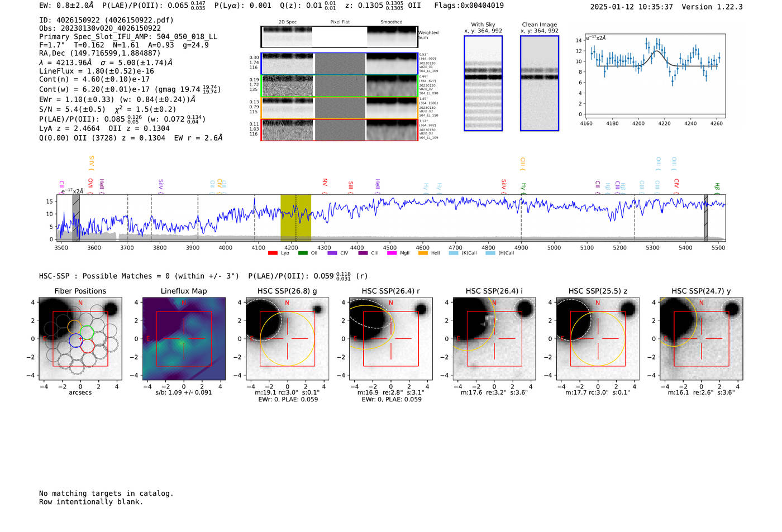The image size is (782, 532).
Task: Click the ID: 4026150922 line
Action: (106, 20)
